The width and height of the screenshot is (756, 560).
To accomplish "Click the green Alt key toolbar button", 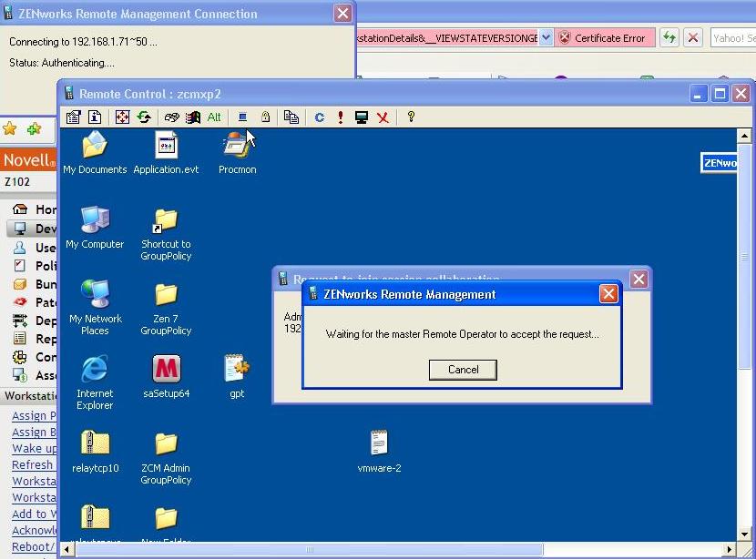I will (x=214, y=117).
